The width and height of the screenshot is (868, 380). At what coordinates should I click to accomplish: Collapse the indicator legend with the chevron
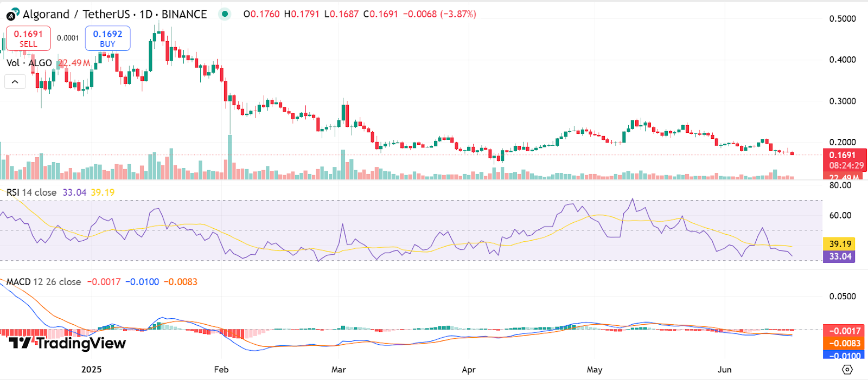pyautogui.click(x=15, y=82)
